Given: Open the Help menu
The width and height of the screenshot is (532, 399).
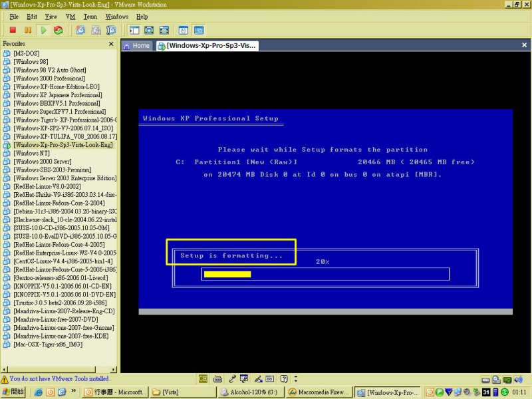Looking at the screenshot, I should coord(142,17).
